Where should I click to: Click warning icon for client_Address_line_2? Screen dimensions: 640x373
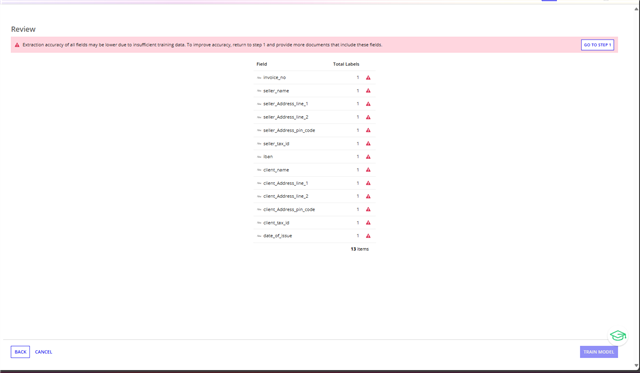pos(368,196)
